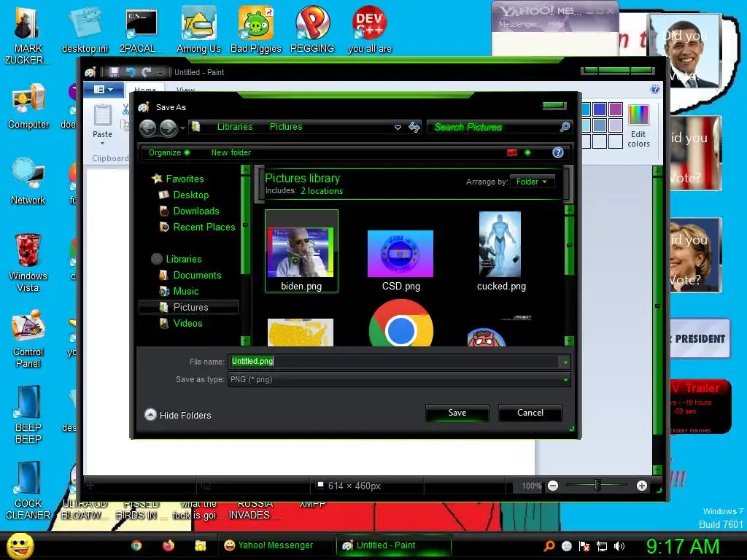The height and width of the screenshot is (560, 747).
Task: Click the Paste clipboard icon in Paint
Action: pos(102,116)
